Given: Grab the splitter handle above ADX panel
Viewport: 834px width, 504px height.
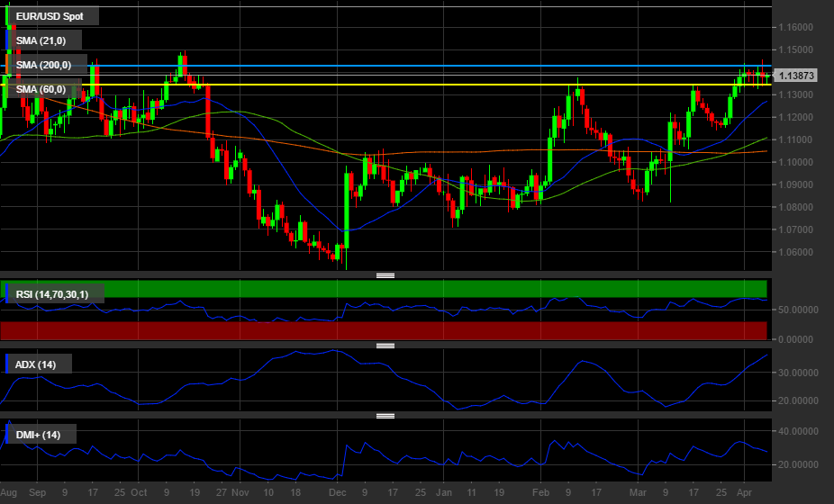Looking at the screenshot, I should pos(385,346).
